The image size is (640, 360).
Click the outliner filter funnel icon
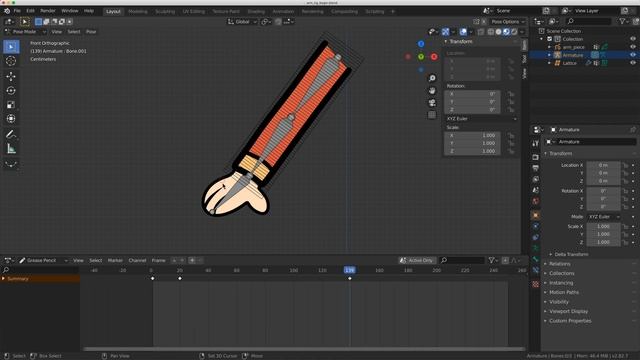622,21
